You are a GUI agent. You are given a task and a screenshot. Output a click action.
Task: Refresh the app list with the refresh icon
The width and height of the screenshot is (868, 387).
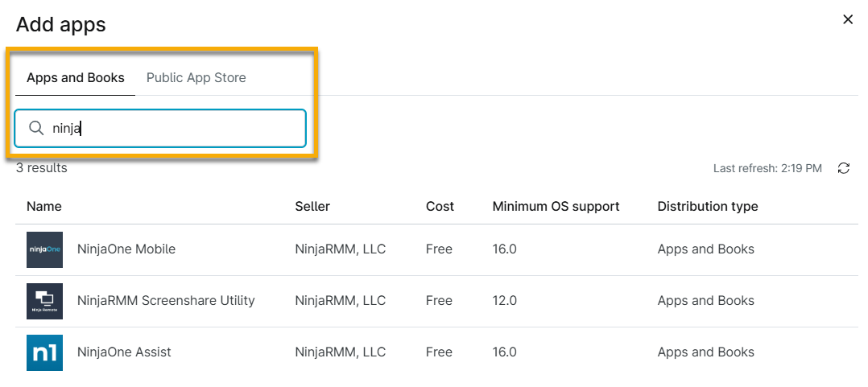click(844, 168)
